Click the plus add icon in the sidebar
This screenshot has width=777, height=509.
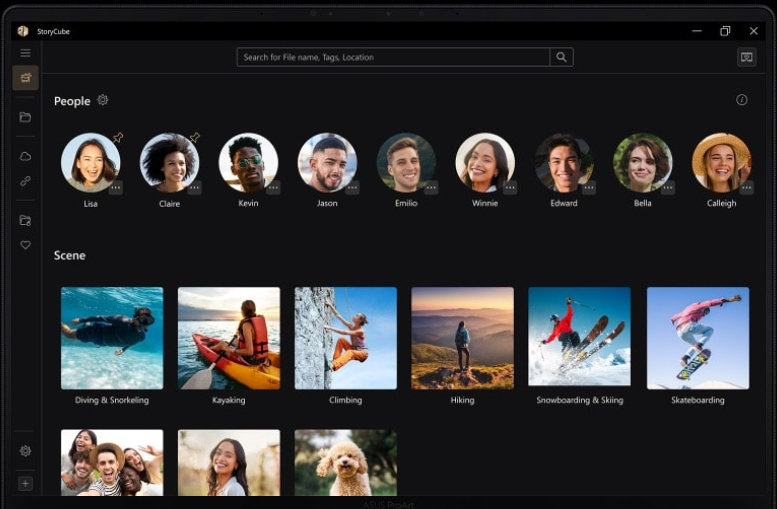[x=25, y=484]
